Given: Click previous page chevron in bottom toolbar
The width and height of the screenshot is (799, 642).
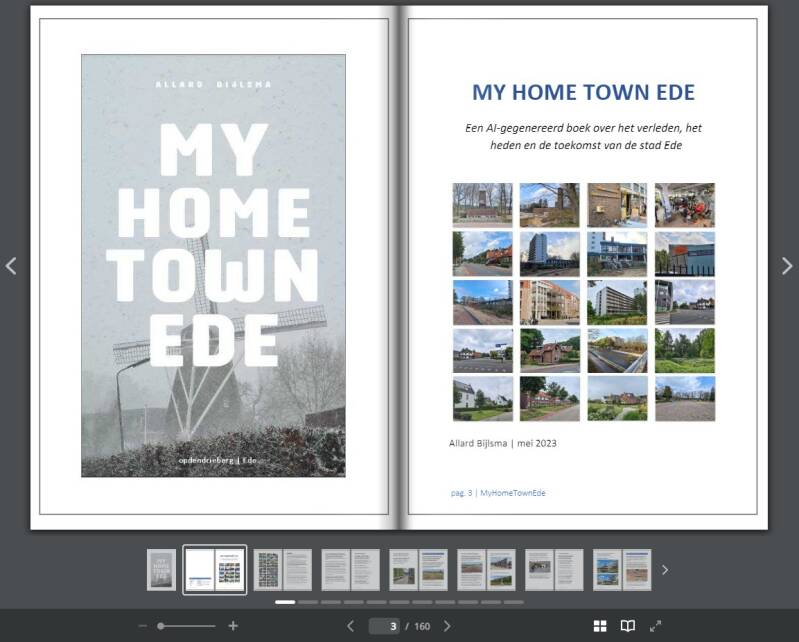Looking at the screenshot, I should 350,626.
